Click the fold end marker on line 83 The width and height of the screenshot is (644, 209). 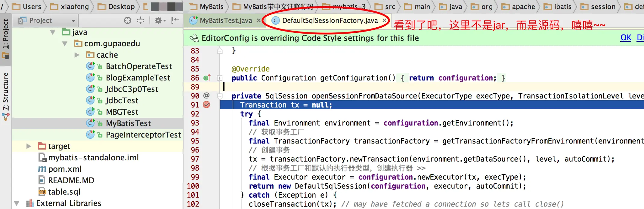220,51
